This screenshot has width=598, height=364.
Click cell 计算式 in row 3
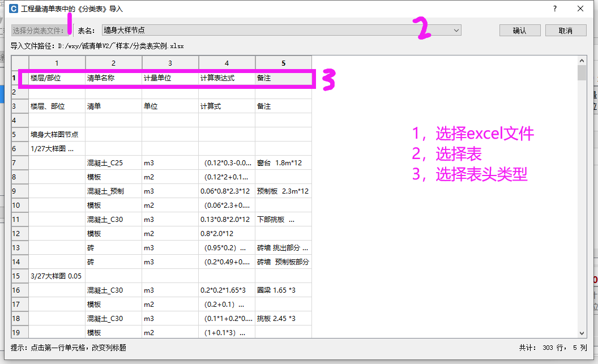click(x=227, y=106)
